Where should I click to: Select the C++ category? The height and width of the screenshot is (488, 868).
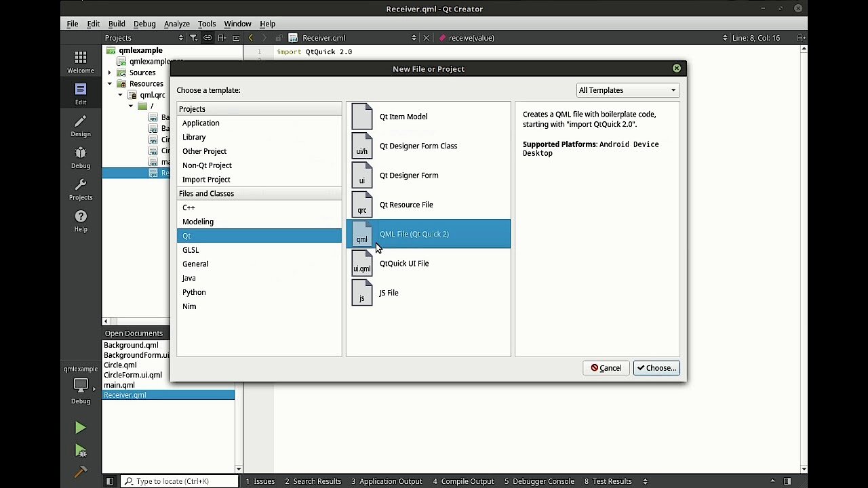(189, 207)
